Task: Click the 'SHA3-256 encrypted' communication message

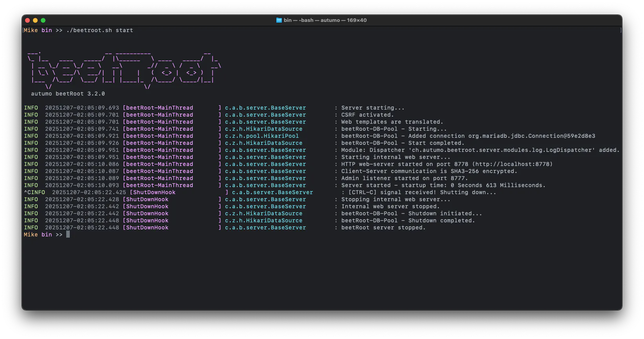Action: [x=429, y=171]
